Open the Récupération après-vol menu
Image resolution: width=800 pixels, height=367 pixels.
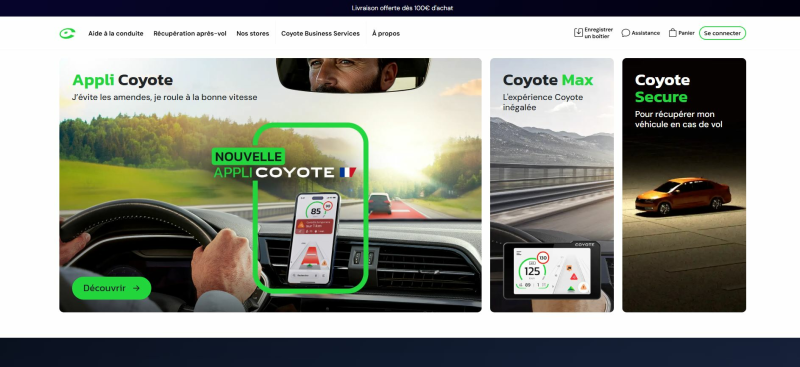[190, 34]
